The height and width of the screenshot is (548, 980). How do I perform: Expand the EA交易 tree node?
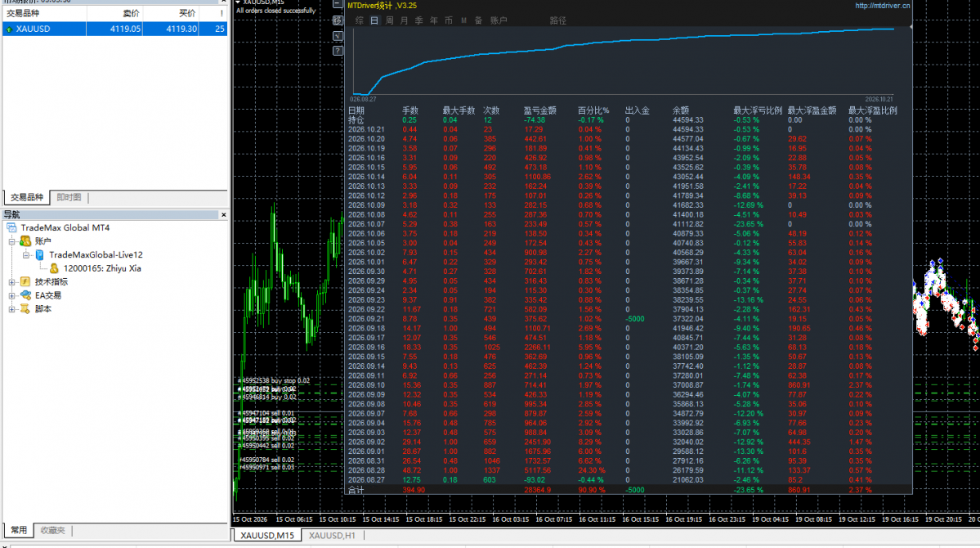(x=12, y=296)
